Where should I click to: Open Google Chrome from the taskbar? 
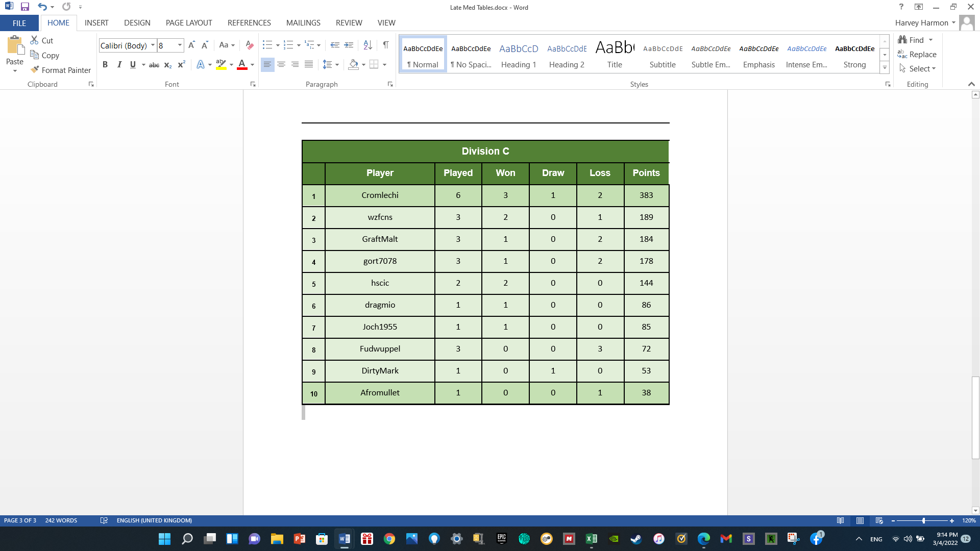[x=389, y=539]
